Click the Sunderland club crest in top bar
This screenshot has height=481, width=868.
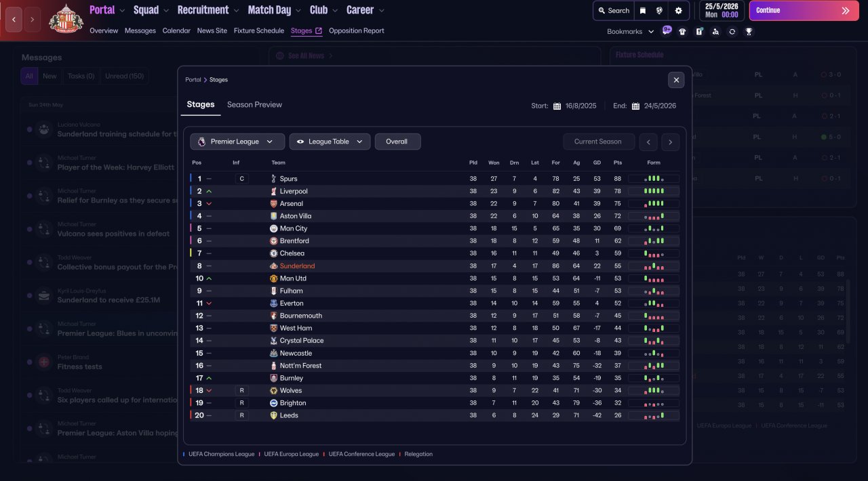pyautogui.click(x=66, y=20)
